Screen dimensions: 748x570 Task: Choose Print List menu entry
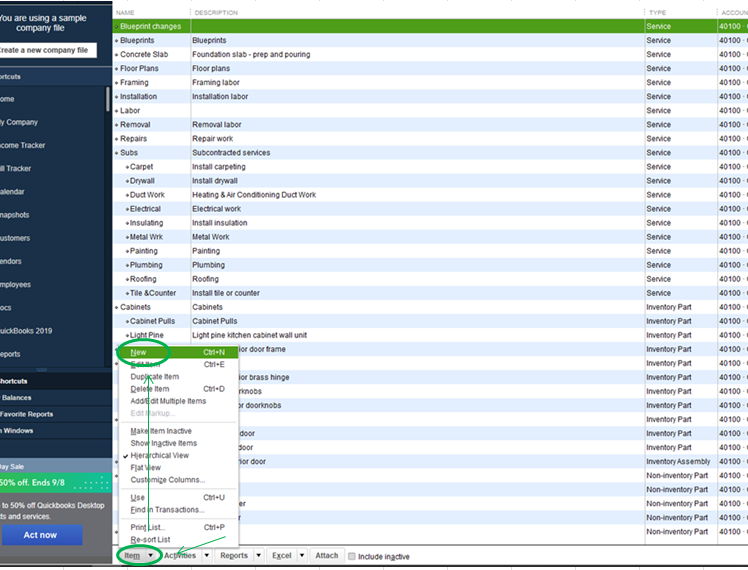coord(147,528)
